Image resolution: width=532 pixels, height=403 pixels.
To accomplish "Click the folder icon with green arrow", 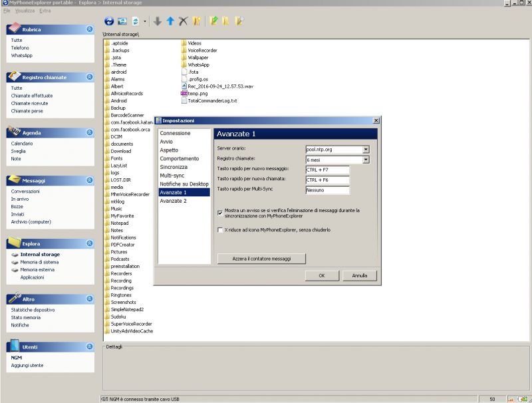I will click(213, 21).
